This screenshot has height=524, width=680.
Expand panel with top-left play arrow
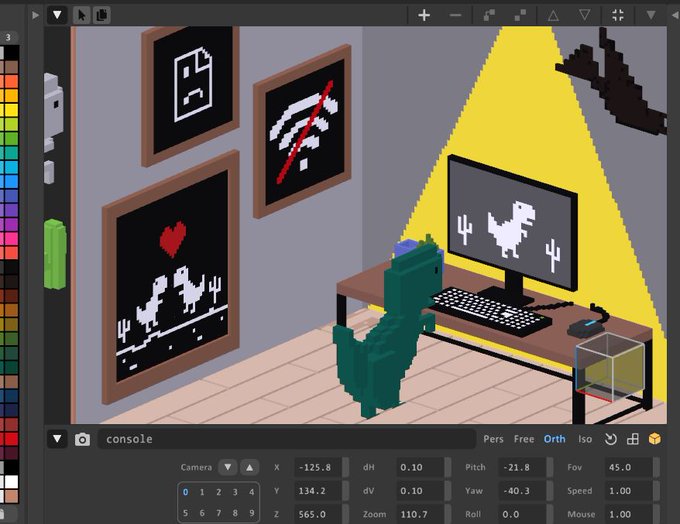(35, 15)
